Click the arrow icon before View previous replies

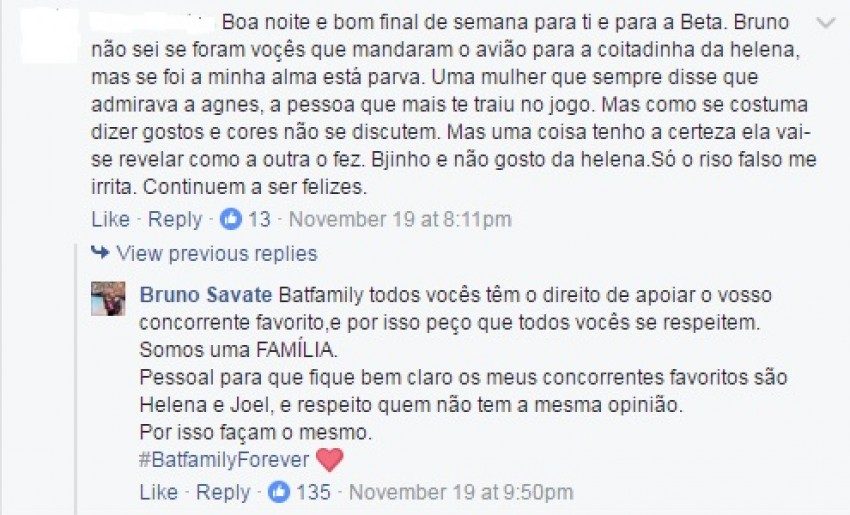[100, 253]
